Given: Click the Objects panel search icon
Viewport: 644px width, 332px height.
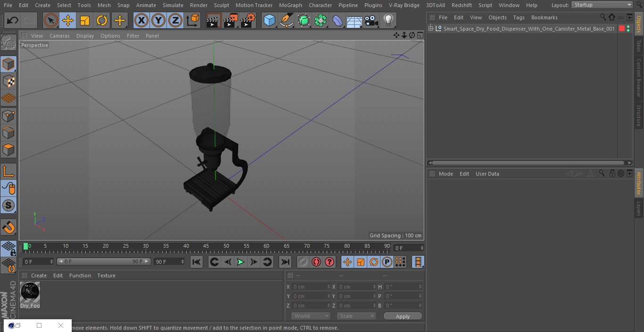Looking at the screenshot, I should pos(603,17).
